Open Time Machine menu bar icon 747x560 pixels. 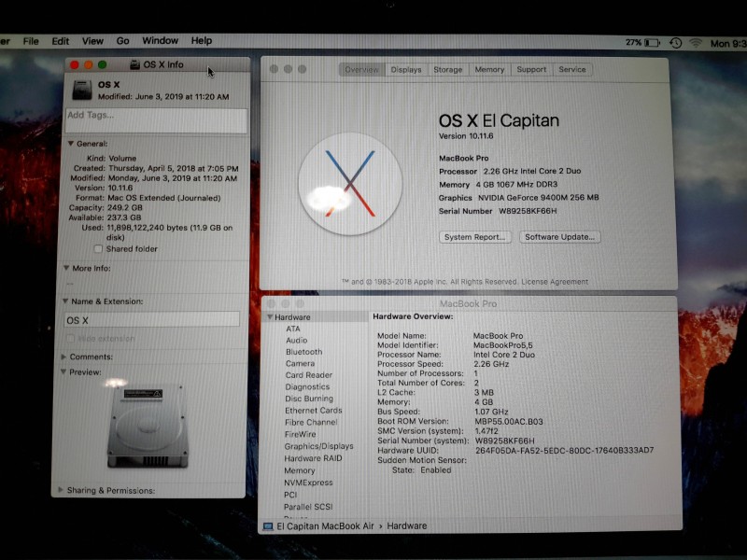pyautogui.click(x=675, y=43)
